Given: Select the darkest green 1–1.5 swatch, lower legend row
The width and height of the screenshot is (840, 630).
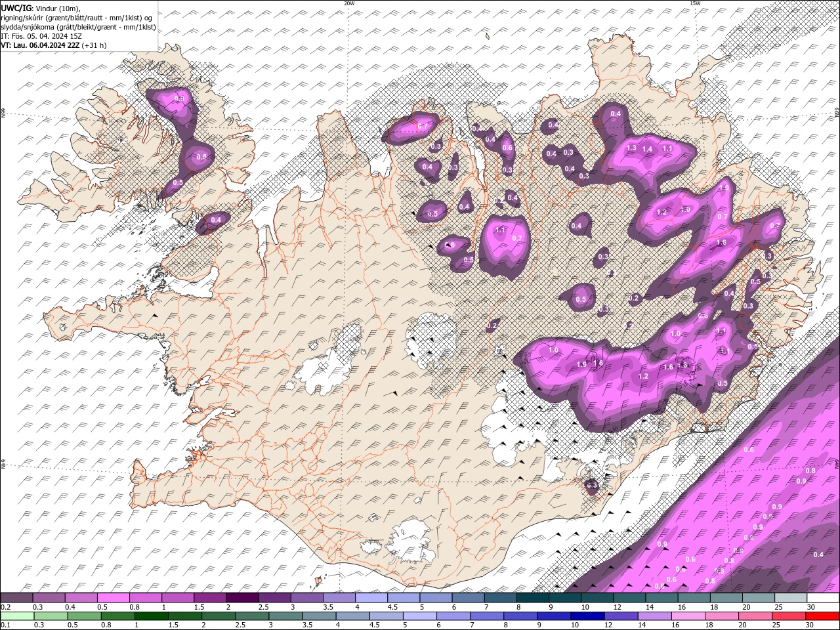Looking at the screenshot, I should pos(152,616).
